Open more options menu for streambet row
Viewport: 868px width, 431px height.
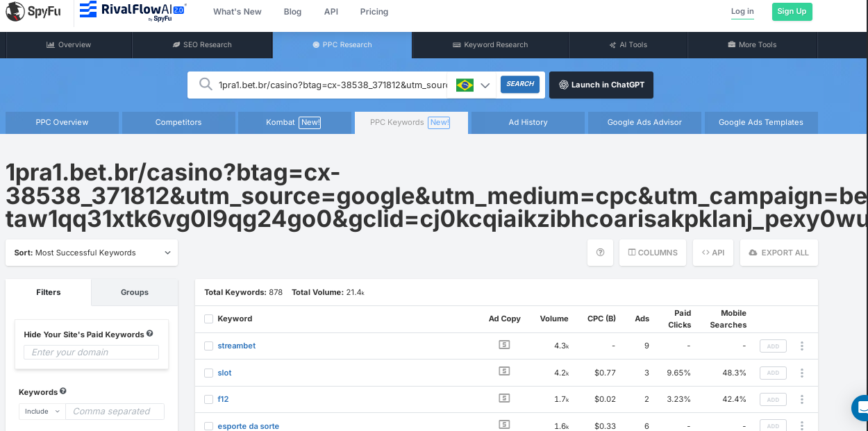point(802,346)
